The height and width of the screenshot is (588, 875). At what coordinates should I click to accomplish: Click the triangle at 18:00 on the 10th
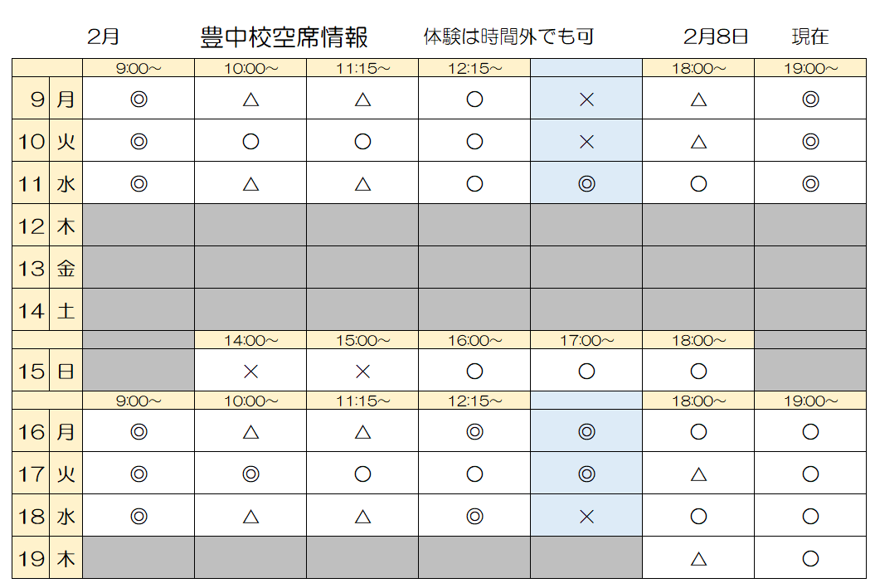click(698, 142)
